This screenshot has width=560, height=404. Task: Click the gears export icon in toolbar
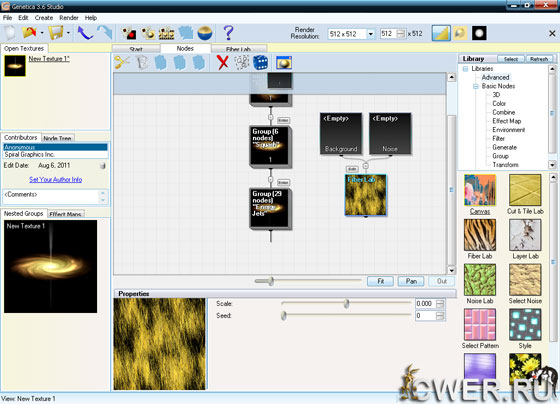tap(148, 33)
